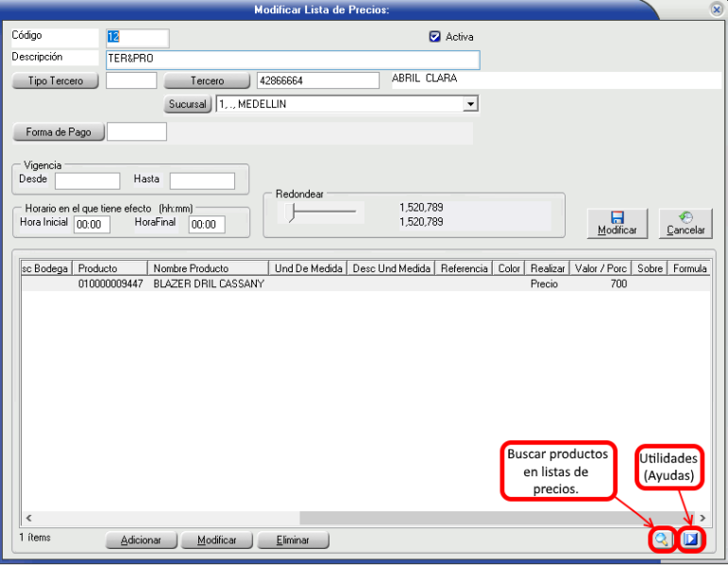
Task: Click into the Descripción text field
Action: tap(293, 60)
